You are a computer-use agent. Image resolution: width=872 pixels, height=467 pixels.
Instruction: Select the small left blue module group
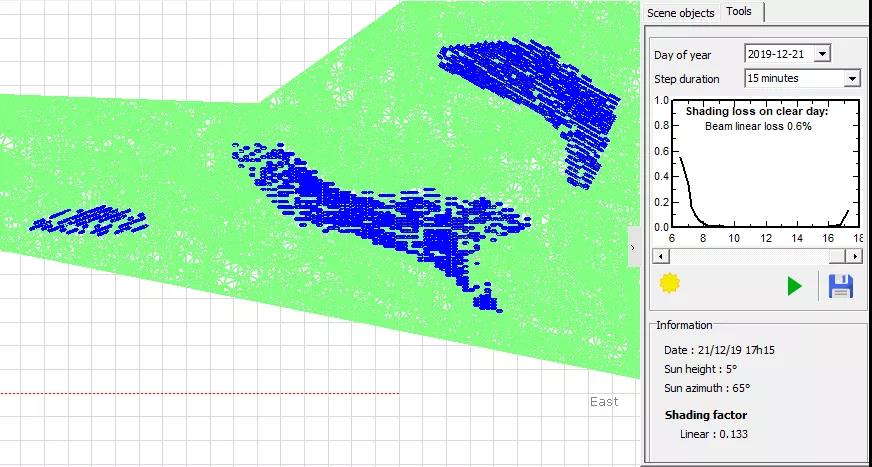pyautogui.click(x=90, y=220)
